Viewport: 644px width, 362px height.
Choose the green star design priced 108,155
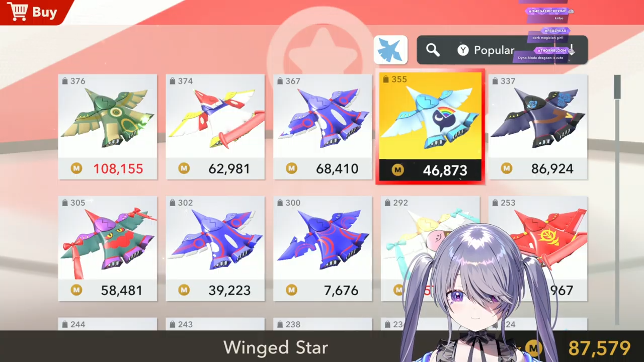(108, 127)
